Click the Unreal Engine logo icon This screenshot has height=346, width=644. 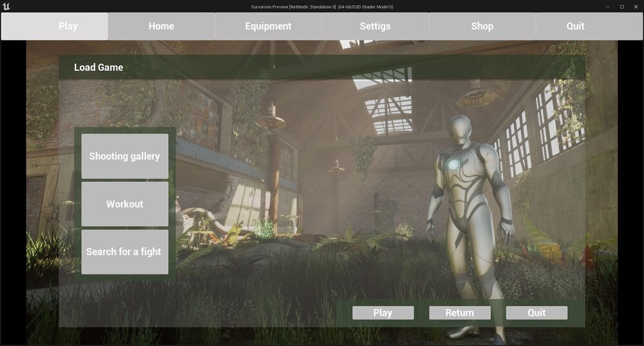click(6, 6)
